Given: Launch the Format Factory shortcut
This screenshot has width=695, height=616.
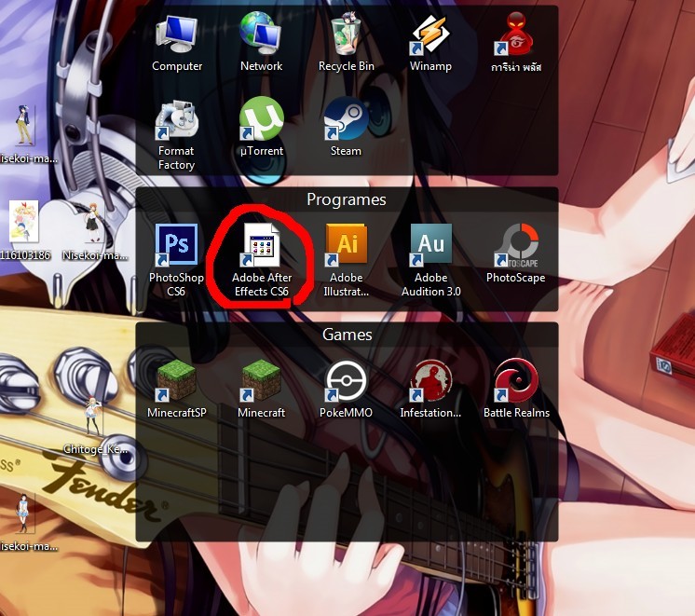Looking at the screenshot, I should coord(176,135).
